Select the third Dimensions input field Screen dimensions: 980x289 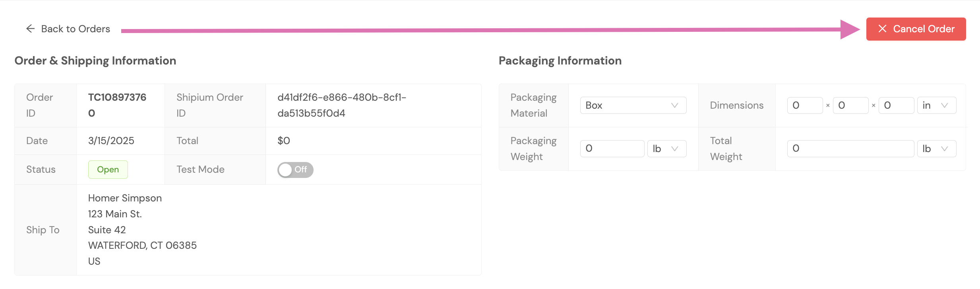pyautogui.click(x=896, y=105)
